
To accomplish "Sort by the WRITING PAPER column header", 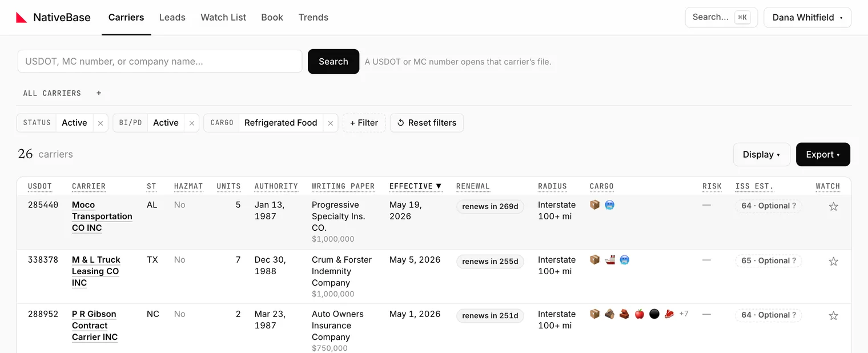I will coord(343,186).
